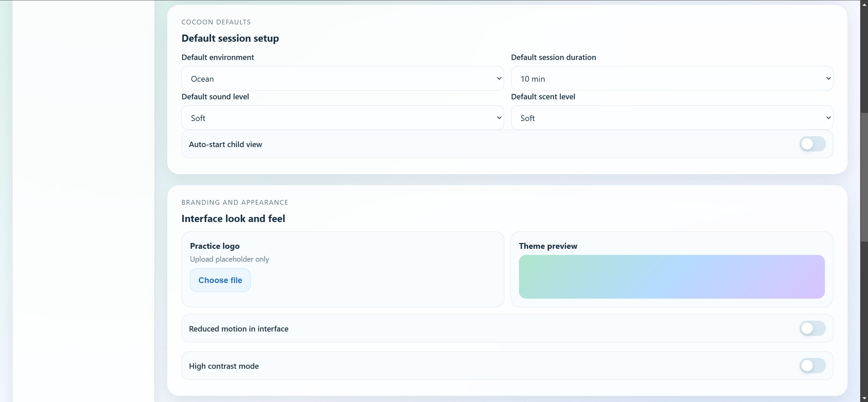Image resolution: width=868 pixels, height=402 pixels.
Task: Open the 10 min duration dropdown
Action: [x=672, y=79]
